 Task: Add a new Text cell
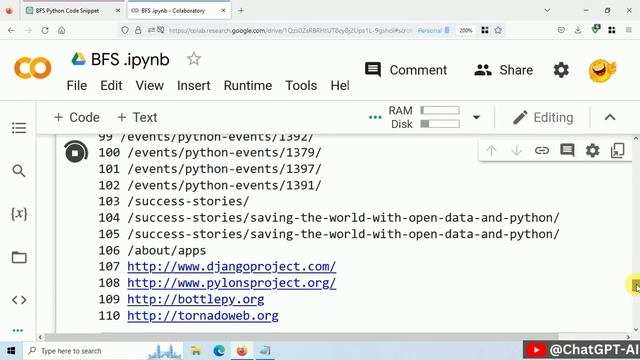[x=137, y=118]
